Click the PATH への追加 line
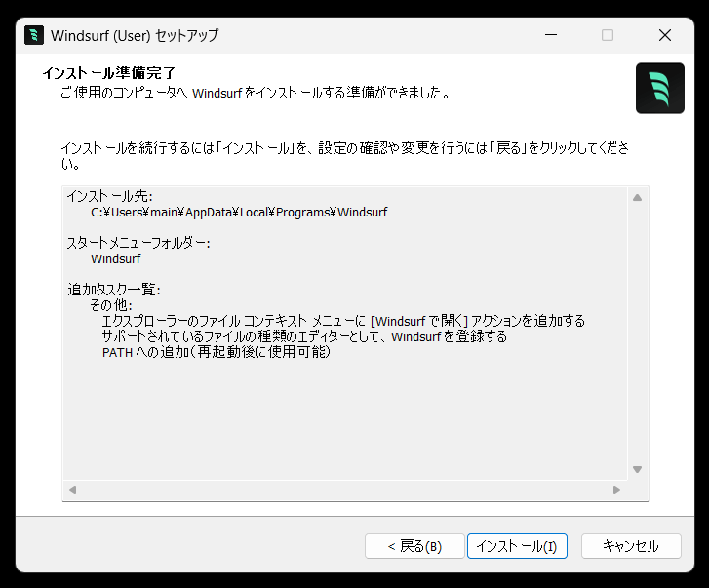The image size is (709, 588). pyautogui.click(x=217, y=352)
